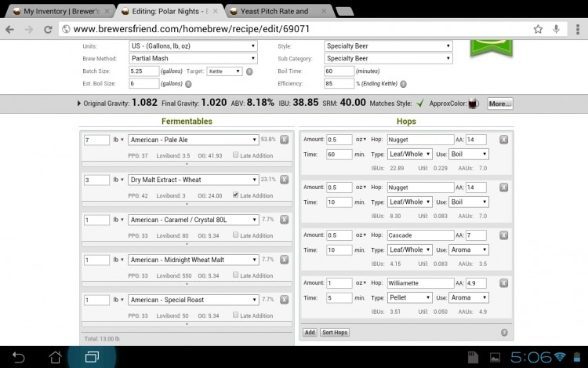Remove the American - Pale Ale fermentable

click(285, 140)
